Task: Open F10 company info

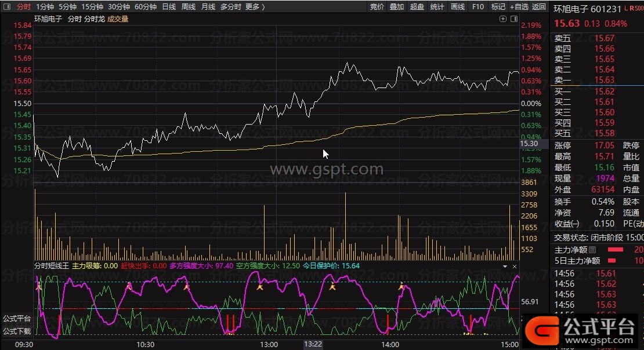Action: (477, 6)
